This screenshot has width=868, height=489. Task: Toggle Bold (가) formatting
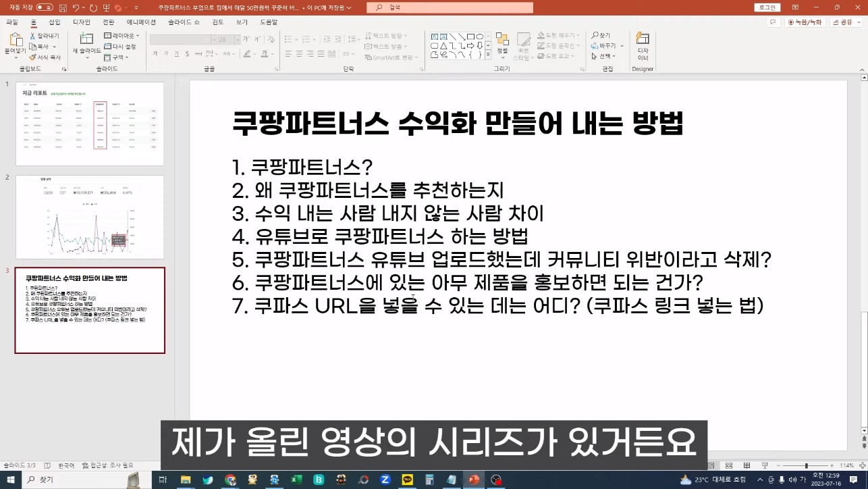pyautogui.click(x=155, y=54)
